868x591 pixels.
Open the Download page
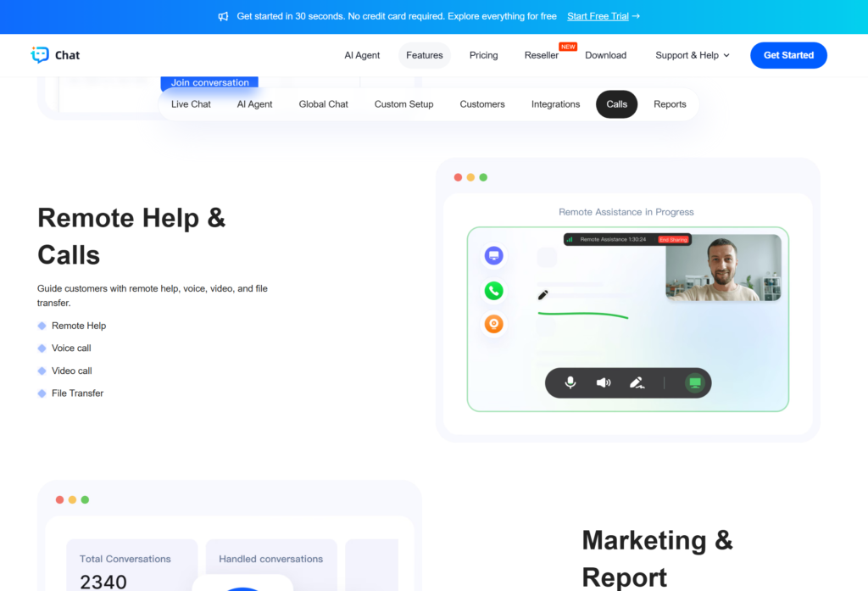tap(605, 55)
